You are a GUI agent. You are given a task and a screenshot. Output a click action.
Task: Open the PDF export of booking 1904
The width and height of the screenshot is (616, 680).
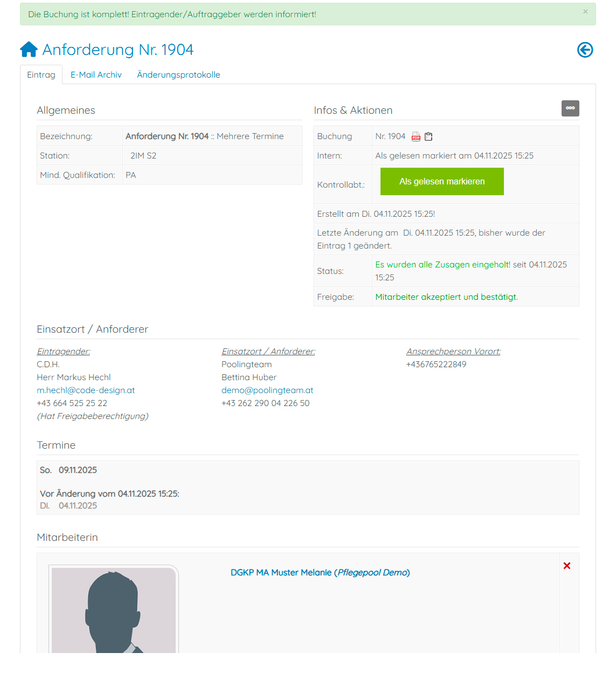click(x=416, y=137)
